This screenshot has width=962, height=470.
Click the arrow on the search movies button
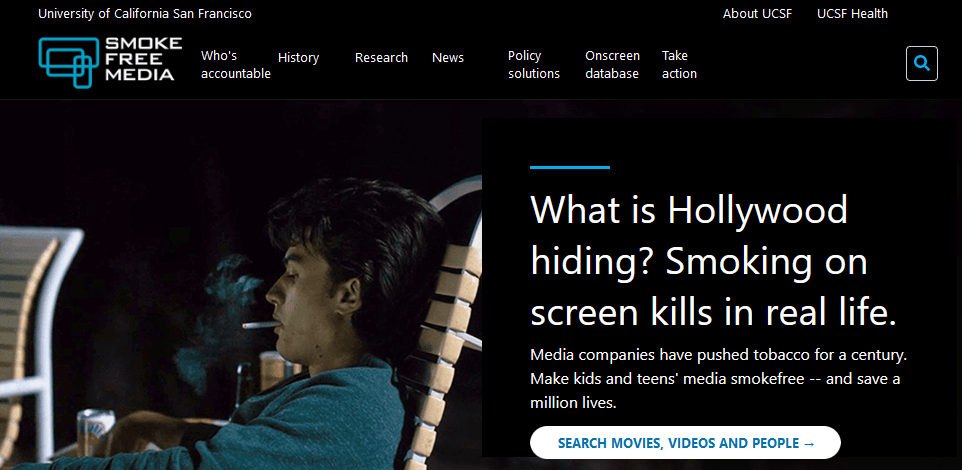(x=809, y=443)
